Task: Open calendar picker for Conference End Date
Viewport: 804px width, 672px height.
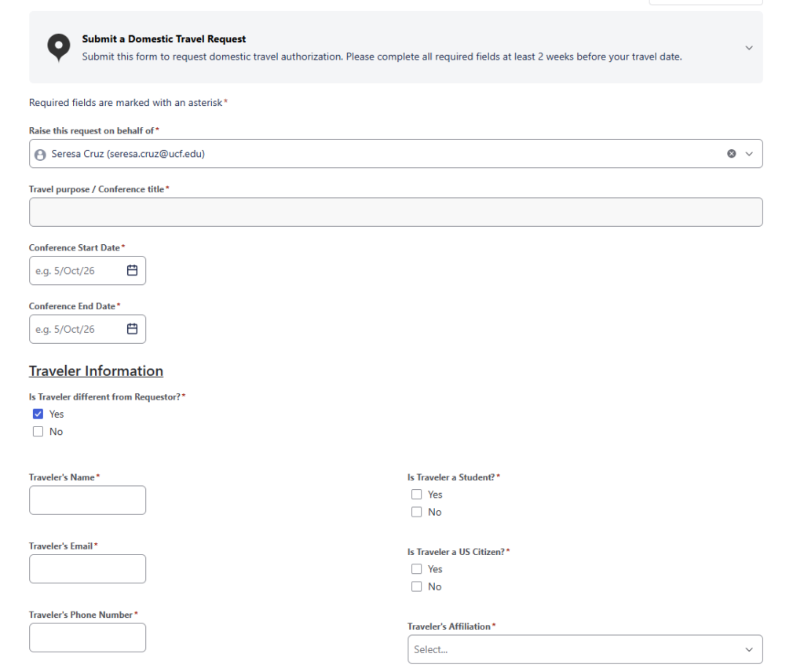Action: click(x=132, y=329)
